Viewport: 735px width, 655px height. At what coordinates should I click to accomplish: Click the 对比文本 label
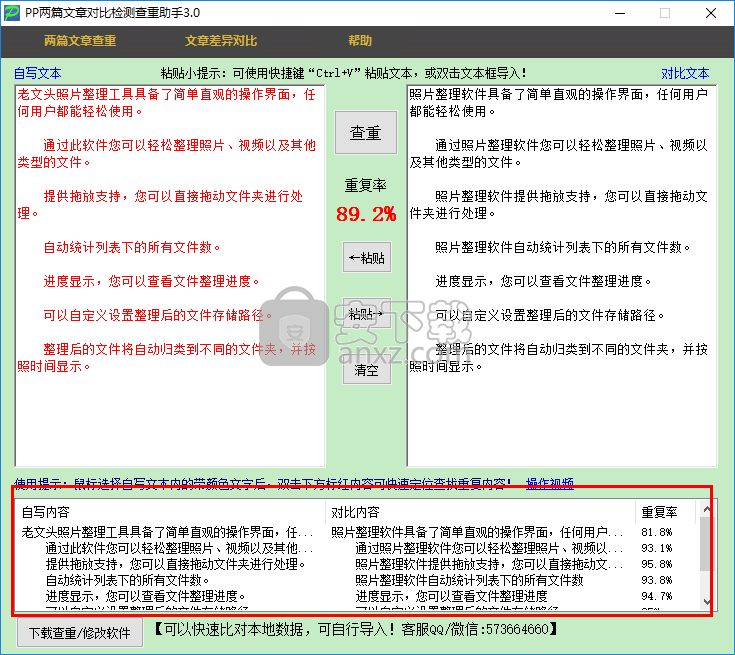click(x=685, y=73)
